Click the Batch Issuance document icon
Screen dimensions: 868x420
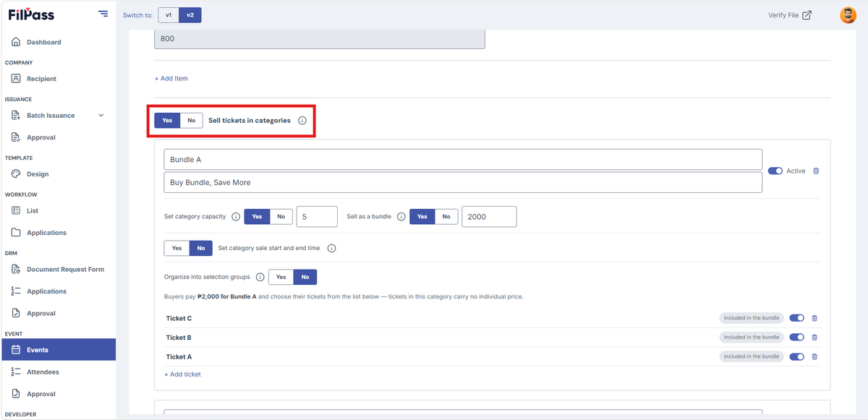16,115
